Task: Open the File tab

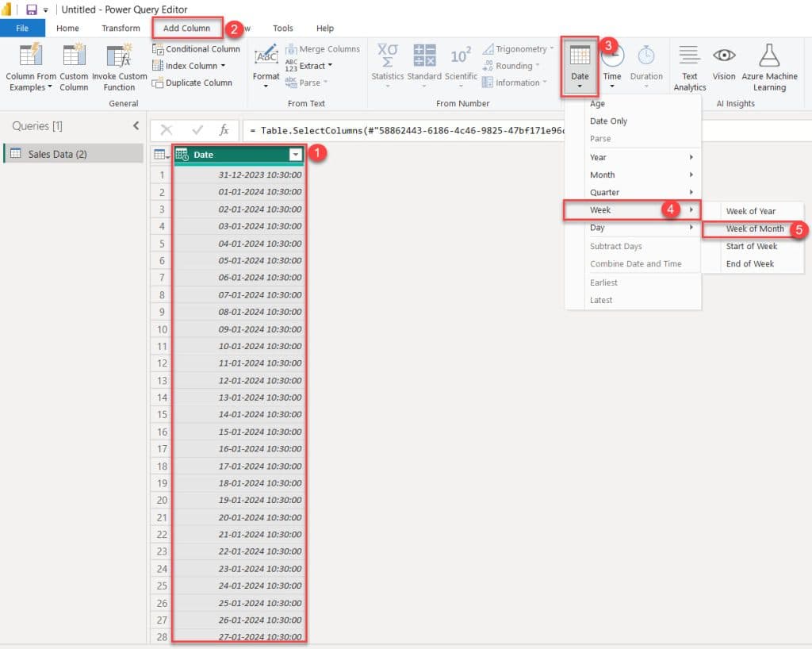Action: pyautogui.click(x=22, y=28)
